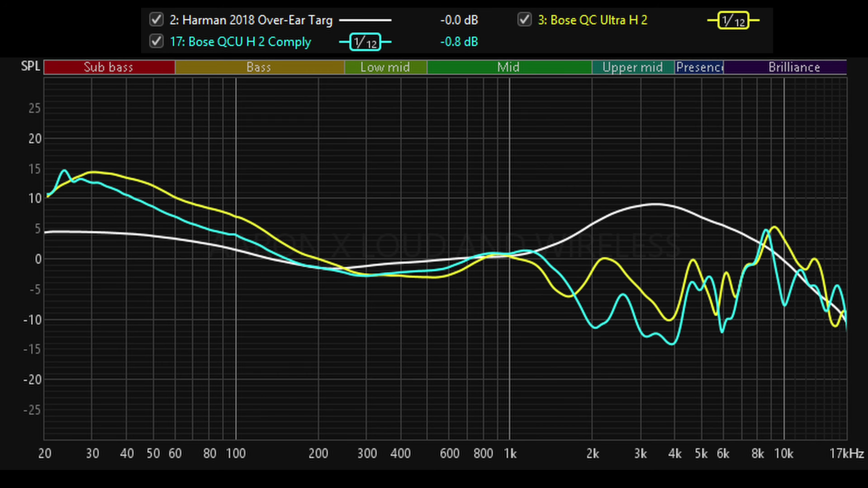Select the Sub bass frequency band
This screenshot has width=868, height=488.
[109, 67]
